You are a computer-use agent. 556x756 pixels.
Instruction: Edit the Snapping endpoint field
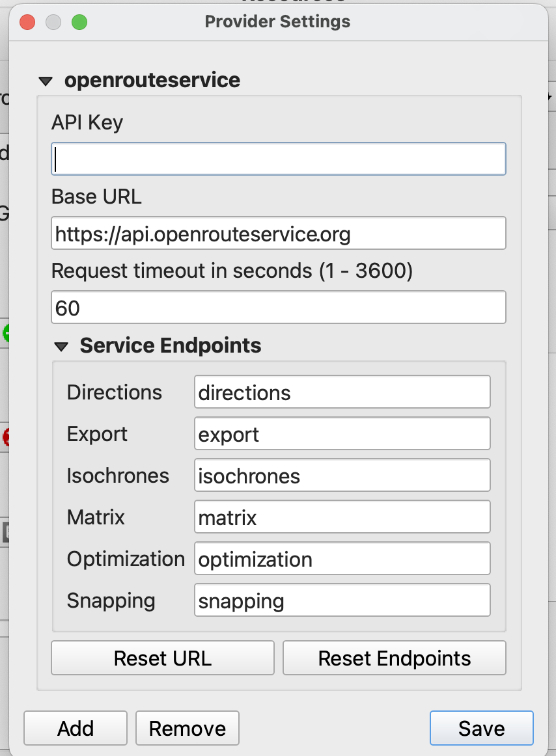[342, 601]
